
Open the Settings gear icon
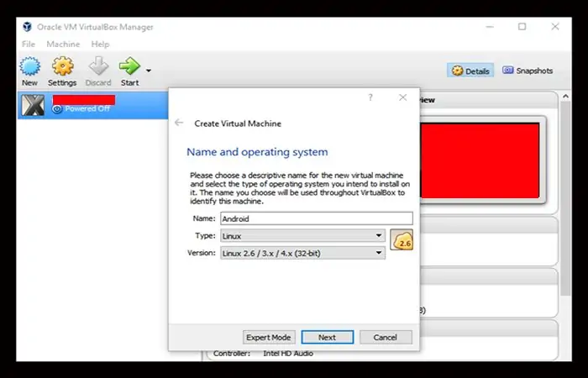[x=62, y=66]
